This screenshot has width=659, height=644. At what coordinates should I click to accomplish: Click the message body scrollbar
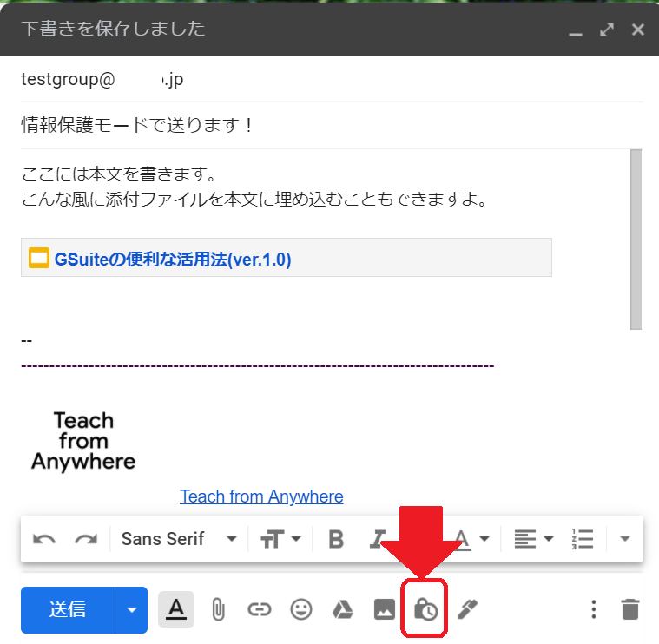pos(636,240)
